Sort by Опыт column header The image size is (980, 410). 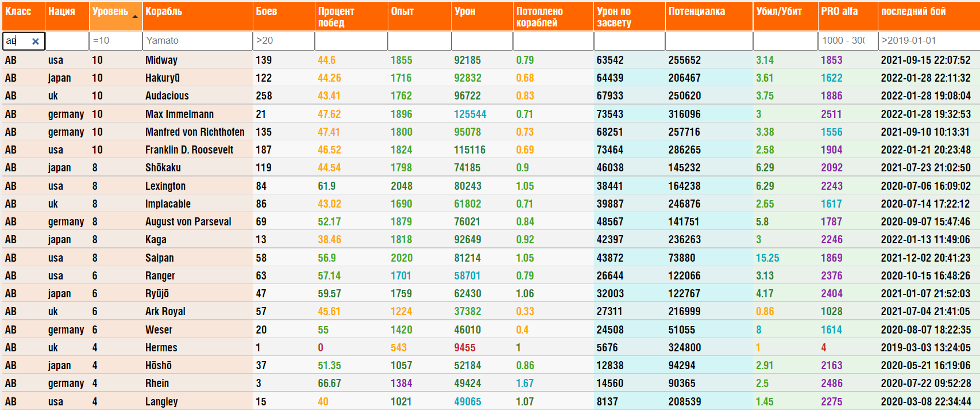402,12
